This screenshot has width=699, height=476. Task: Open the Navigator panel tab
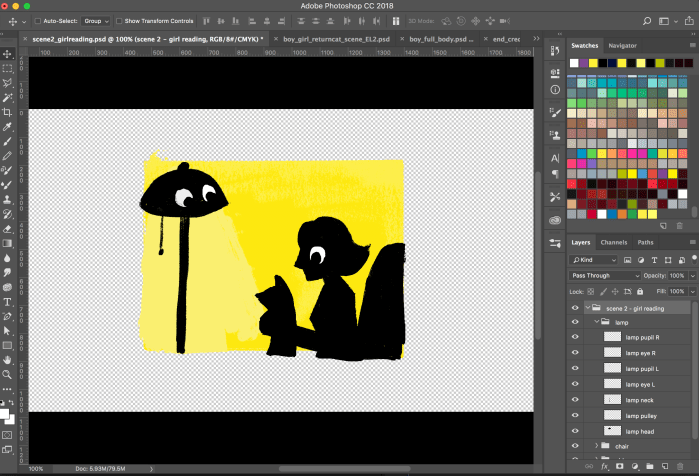coord(622,45)
